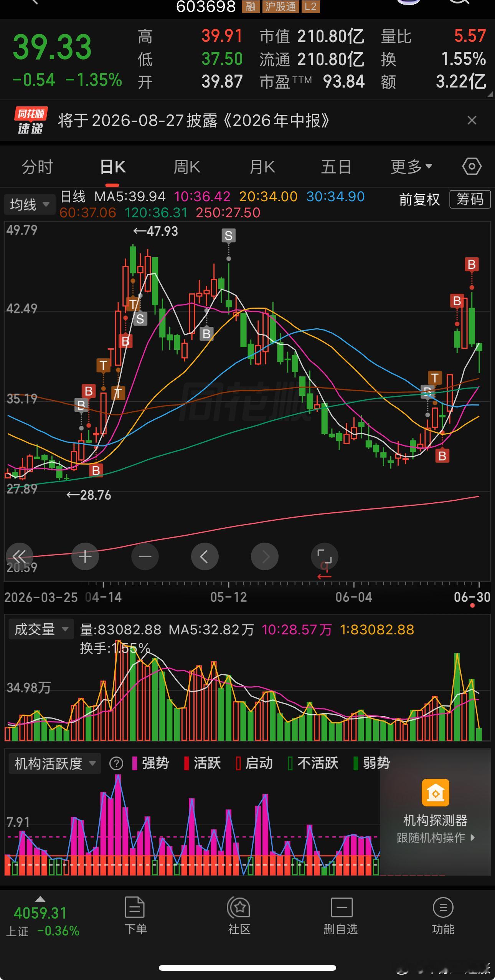Expand the 更多 periods dropdown
The width and height of the screenshot is (495, 980).
pyautogui.click(x=411, y=167)
